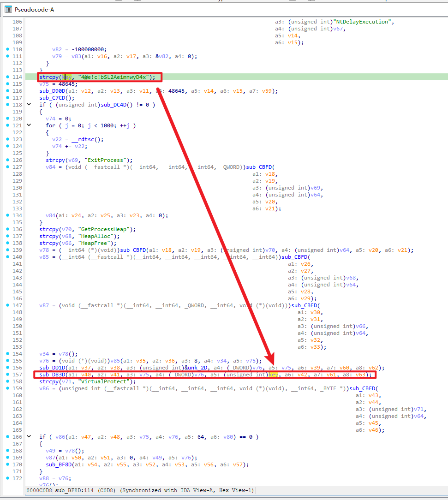Toggle breakpoint dot on line 156
Image resolution: width=448 pixels, height=500 pixels.
click(8, 367)
